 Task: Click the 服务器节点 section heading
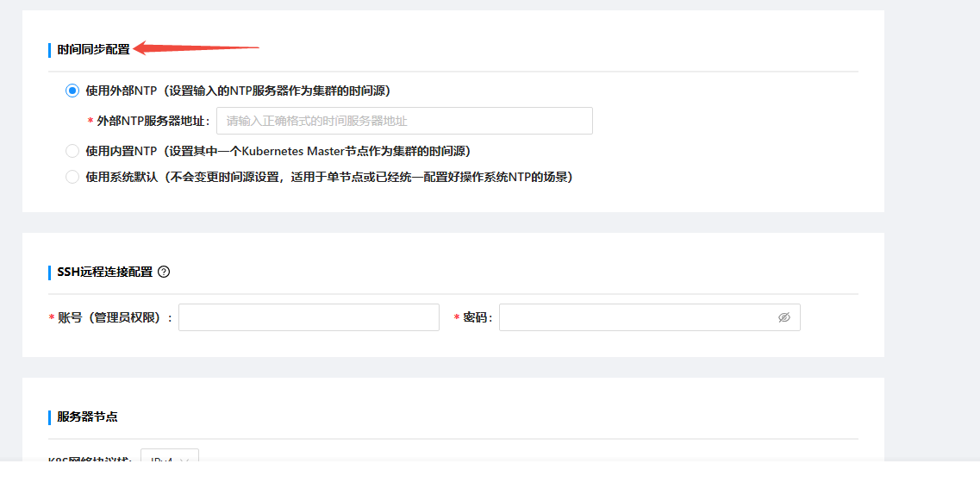pos(87,417)
